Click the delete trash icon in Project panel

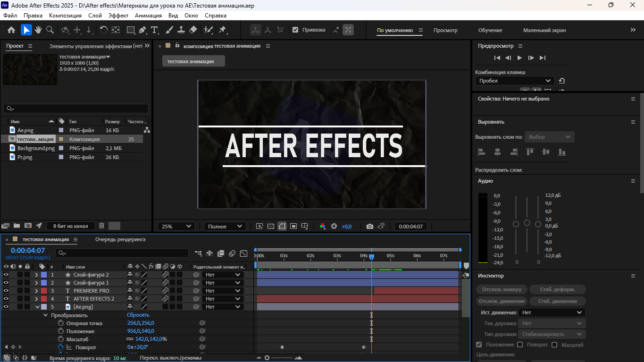101,226
